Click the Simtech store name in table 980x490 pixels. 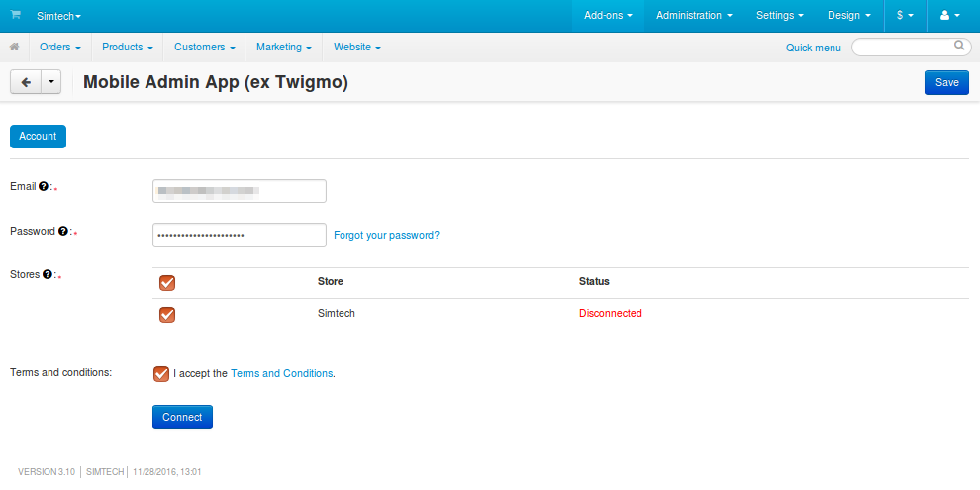(x=337, y=313)
